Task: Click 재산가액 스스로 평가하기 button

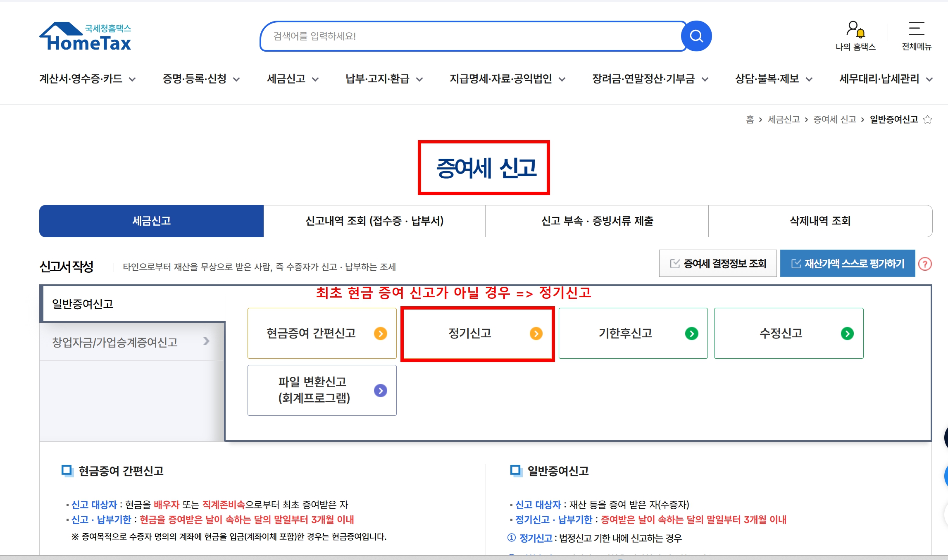Action: [x=847, y=264]
